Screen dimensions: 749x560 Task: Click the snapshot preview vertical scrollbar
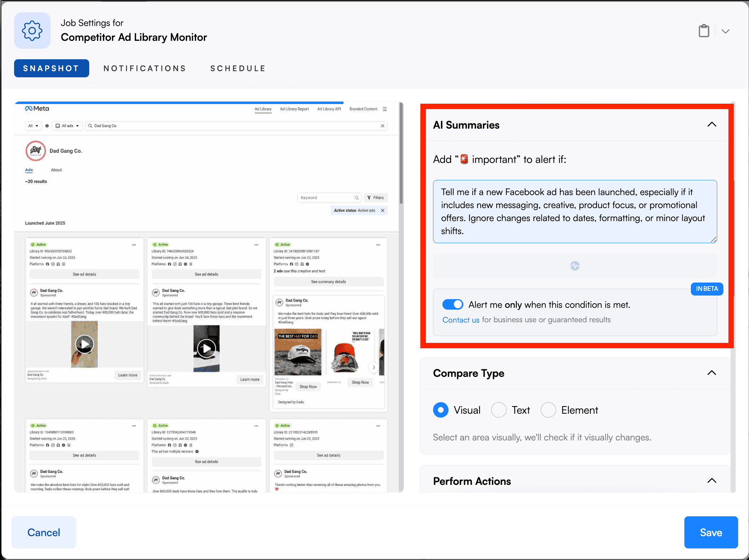tap(401, 153)
